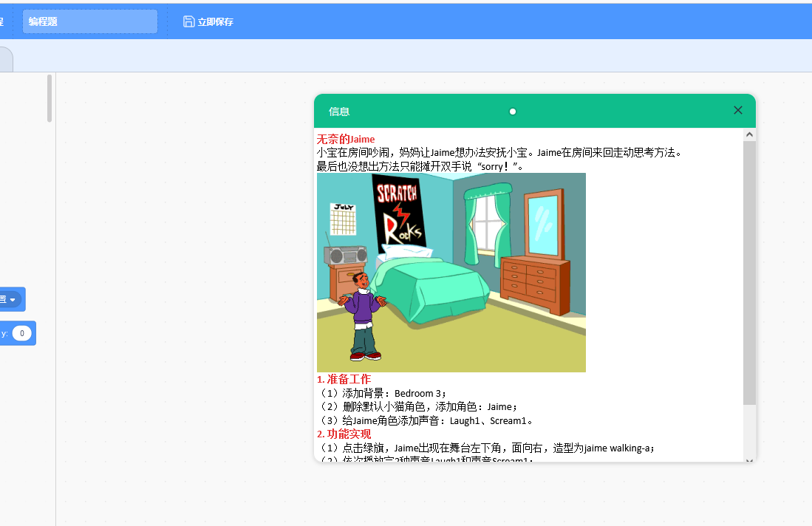Click the y value field showing 0
This screenshot has height=526, width=812.
pyautogui.click(x=21, y=333)
